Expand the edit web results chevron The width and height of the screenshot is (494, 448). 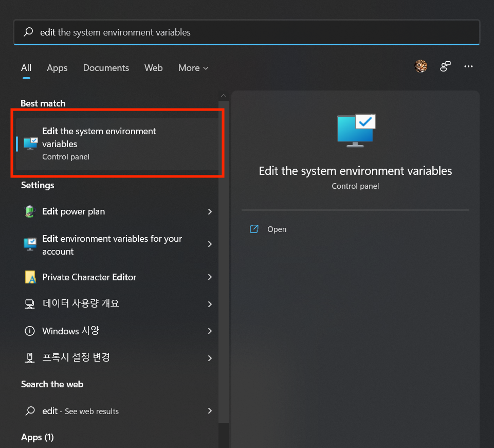[210, 410]
